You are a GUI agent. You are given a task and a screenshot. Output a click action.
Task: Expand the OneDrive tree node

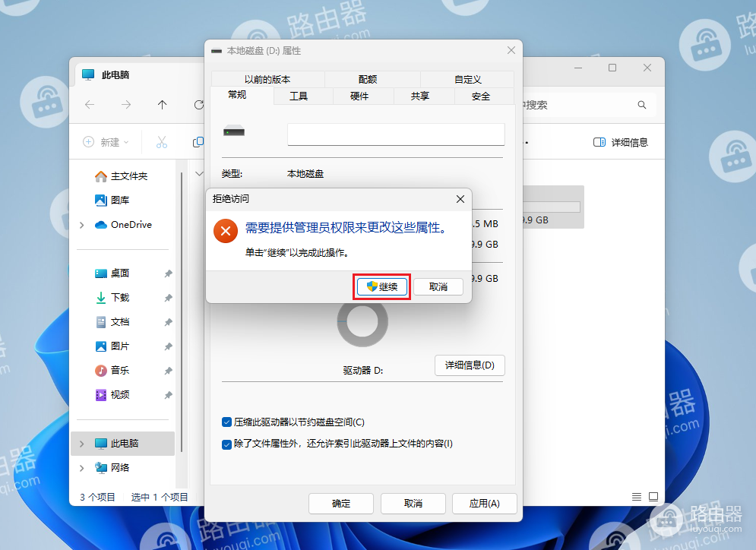(81, 225)
